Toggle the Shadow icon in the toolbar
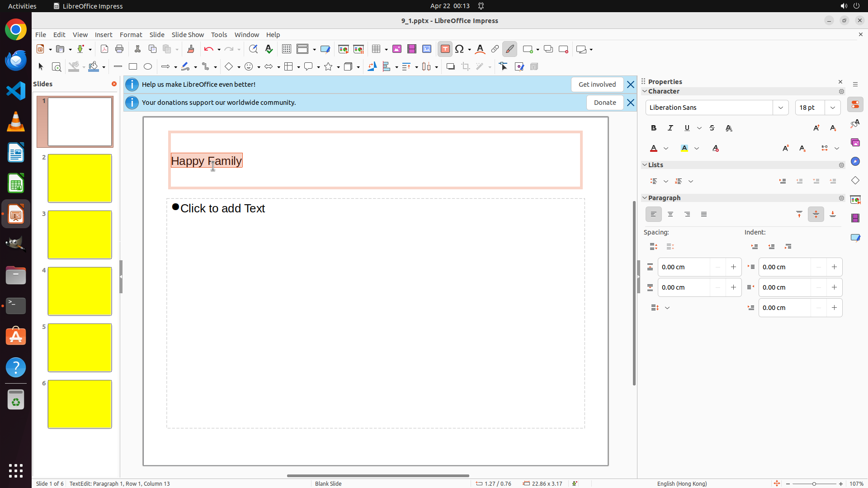868x488 pixels. pyautogui.click(x=450, y=67)
